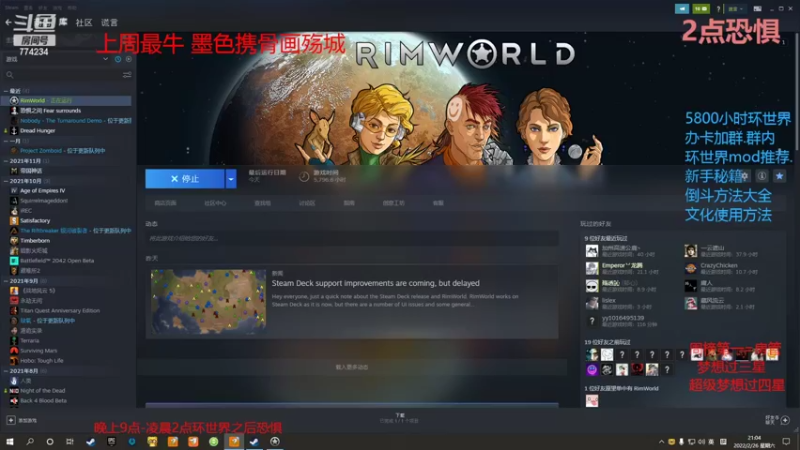This screenshot has width=800, height=450.
Task: Open the Guides tab between Discussions and Workshop
Action: coord(349,203)
